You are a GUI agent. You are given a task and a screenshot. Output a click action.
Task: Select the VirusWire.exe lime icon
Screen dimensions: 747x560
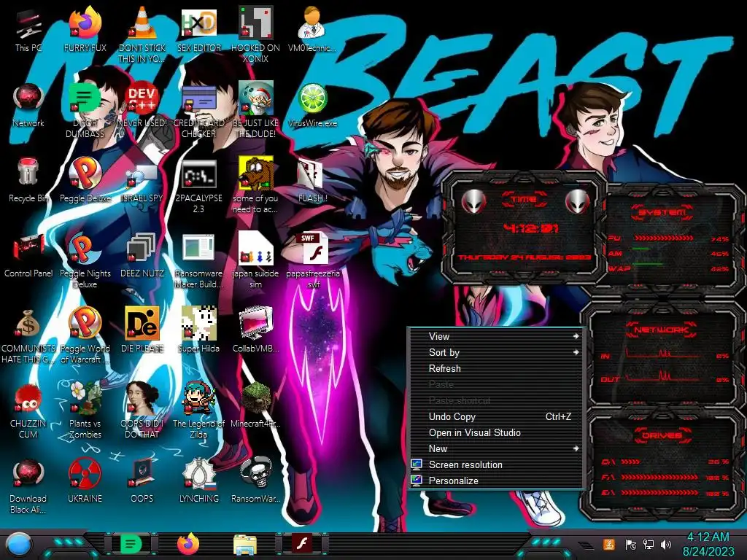coord(312,105)
